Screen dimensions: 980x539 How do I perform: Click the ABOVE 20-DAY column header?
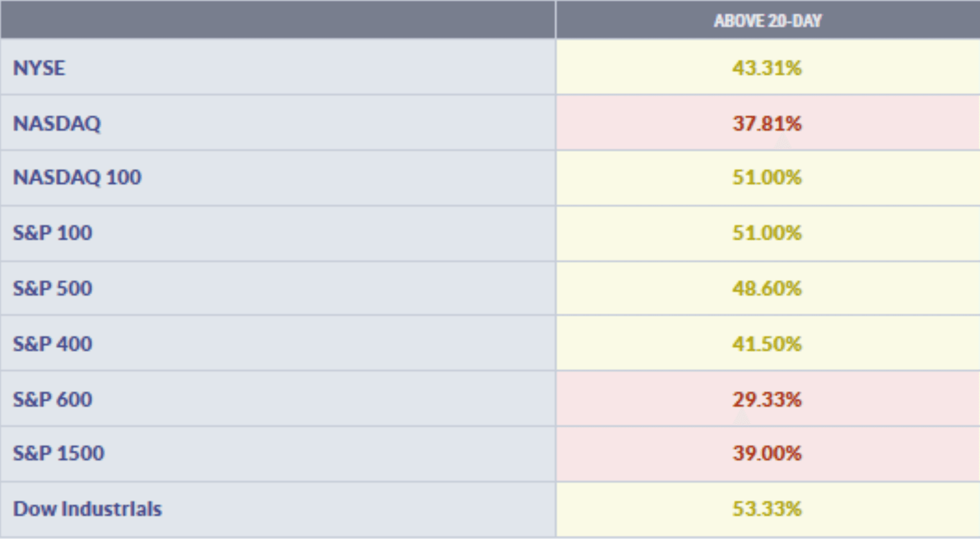pos(767,21)
